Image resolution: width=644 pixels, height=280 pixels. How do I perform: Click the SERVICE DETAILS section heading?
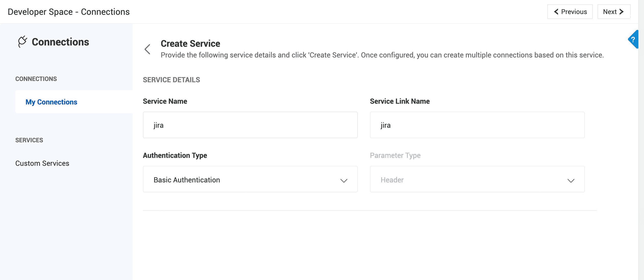point(171,80)
